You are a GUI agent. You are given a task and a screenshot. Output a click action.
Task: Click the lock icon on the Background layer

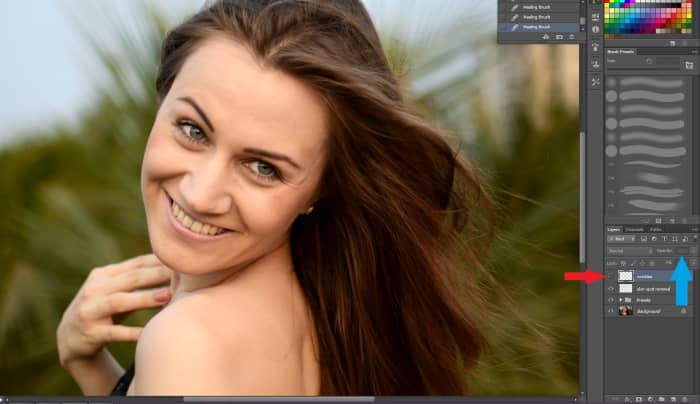point(683,311)
